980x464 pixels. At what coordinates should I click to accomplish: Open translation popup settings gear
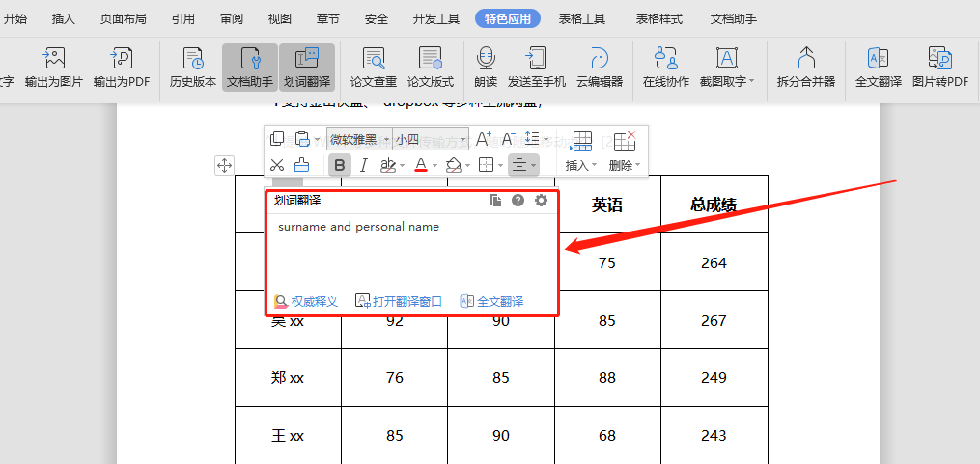(541, 201)
